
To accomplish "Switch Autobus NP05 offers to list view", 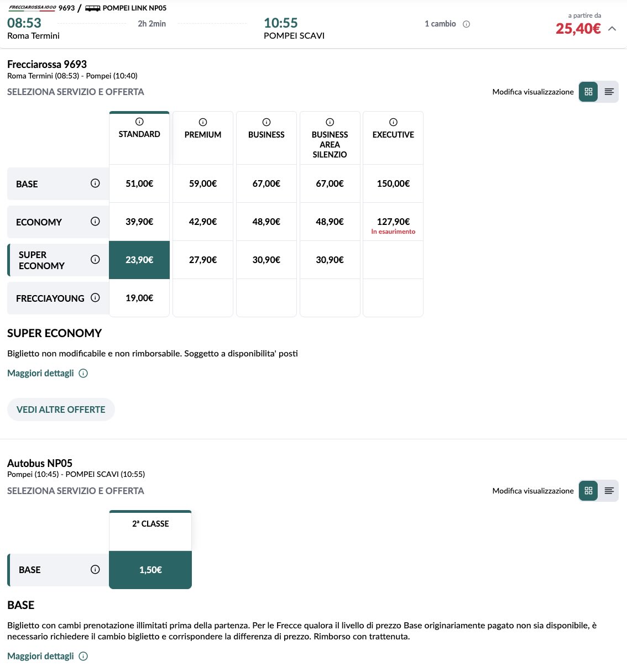I will click(x=609, y=491).
